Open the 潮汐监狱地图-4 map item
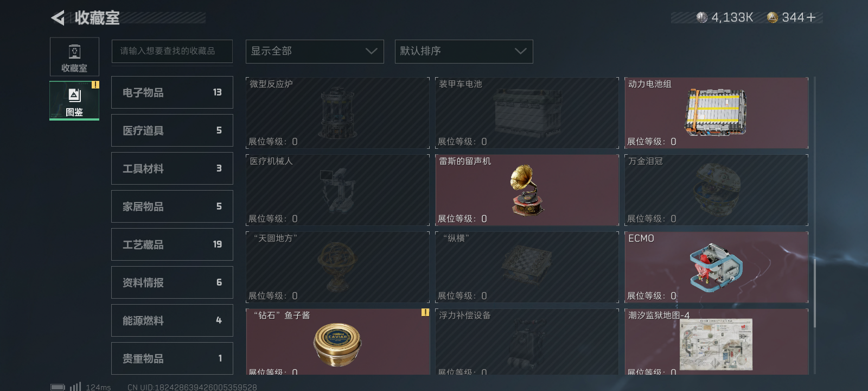868x391 pixels. (716, 342)
